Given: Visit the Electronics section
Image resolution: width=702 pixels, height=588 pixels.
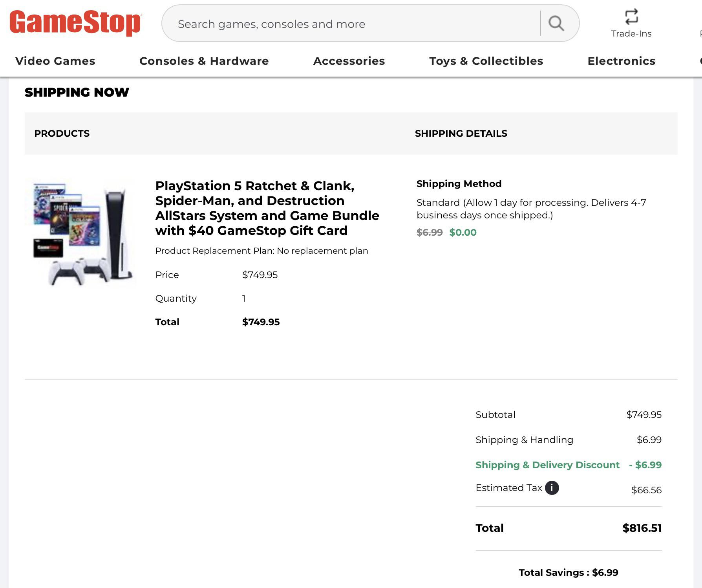Looking at the screenshot, I should coord(621,61).
